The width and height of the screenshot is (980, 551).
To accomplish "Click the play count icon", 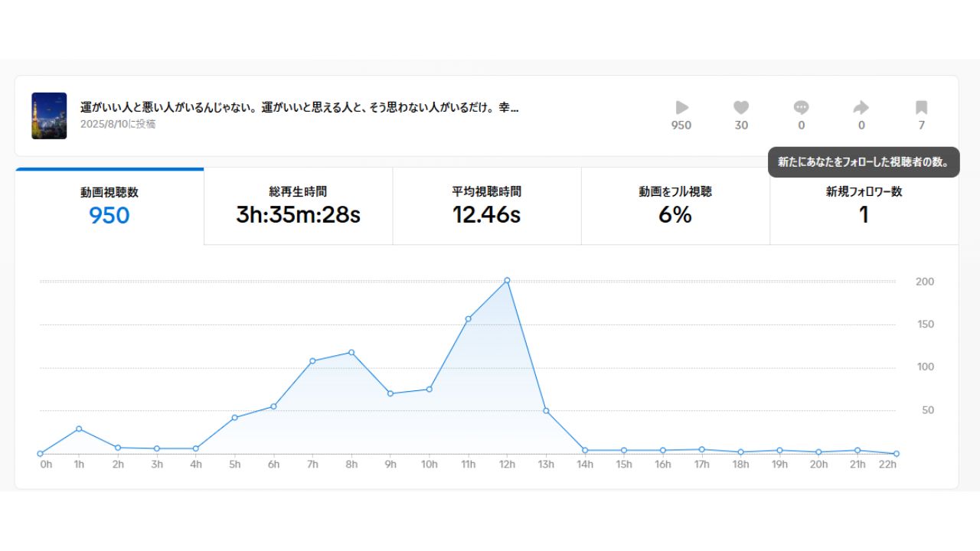I will tap(681, 108).
